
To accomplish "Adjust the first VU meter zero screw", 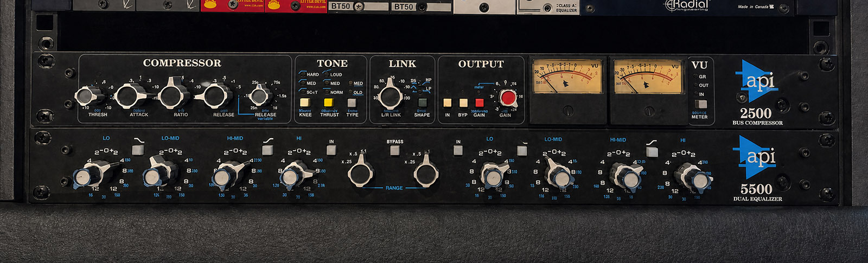I will [x=568, y=111].
